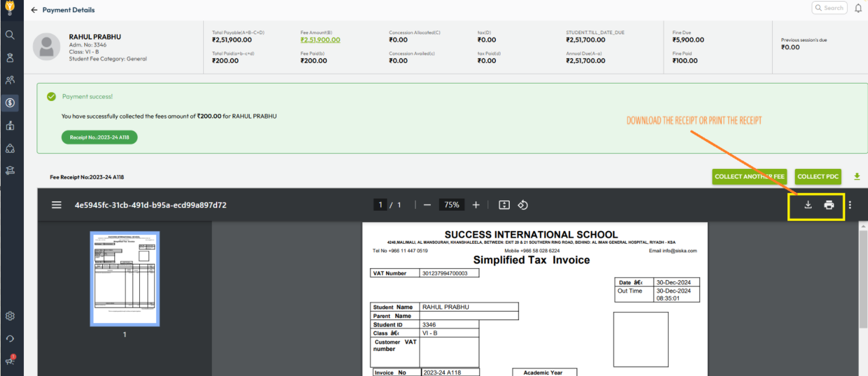The image size is (868, 376).
Task: Print the receipt using printer icon
Action: coord(829,205)
